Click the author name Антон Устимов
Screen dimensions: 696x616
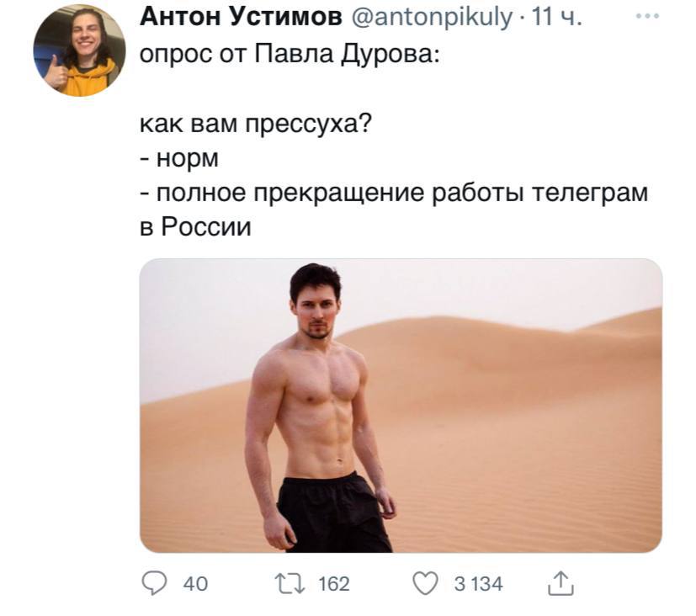pyautogui.click(x=241, y=17)
